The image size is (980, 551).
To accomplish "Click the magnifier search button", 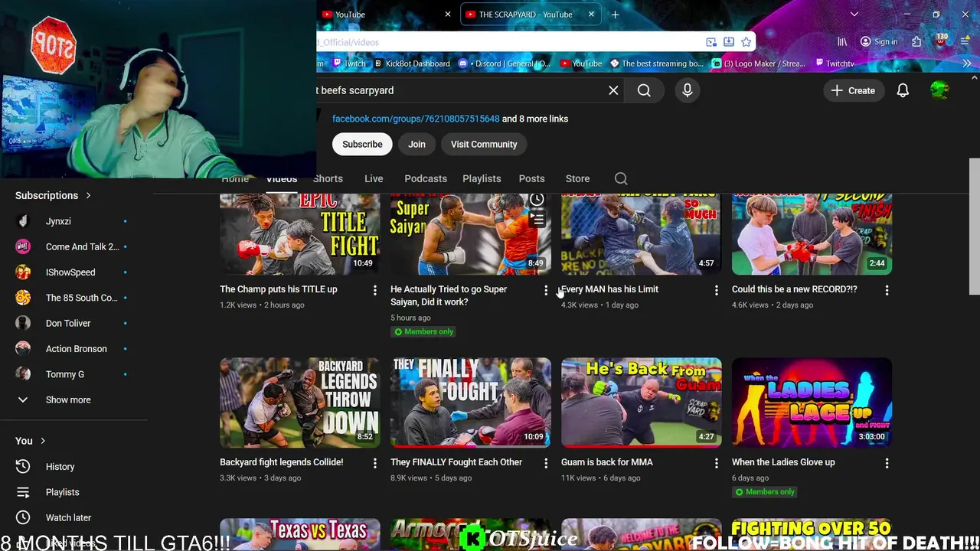I will (x=644, y=90).
